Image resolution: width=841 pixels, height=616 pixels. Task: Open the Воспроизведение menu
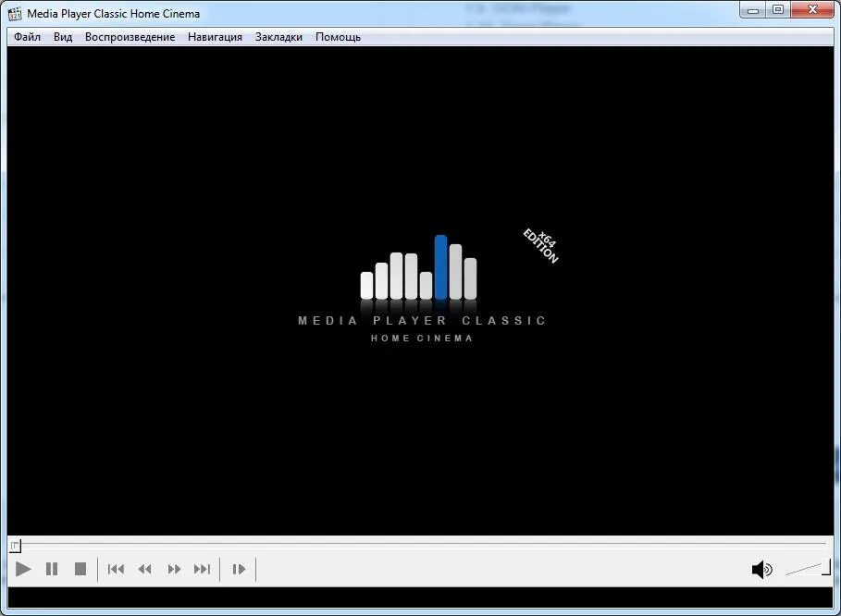(x=130, y=37)
